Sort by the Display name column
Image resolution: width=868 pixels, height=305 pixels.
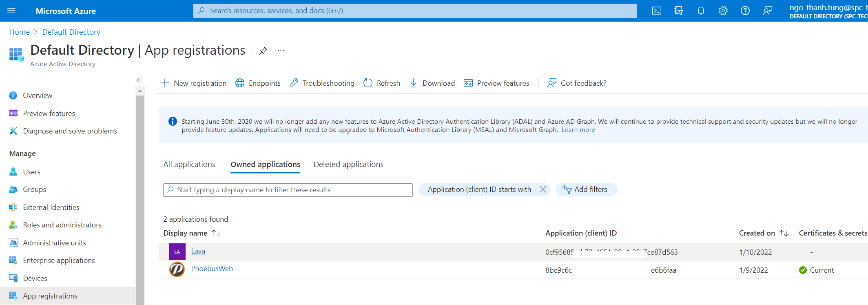click(x=192, y=233)
